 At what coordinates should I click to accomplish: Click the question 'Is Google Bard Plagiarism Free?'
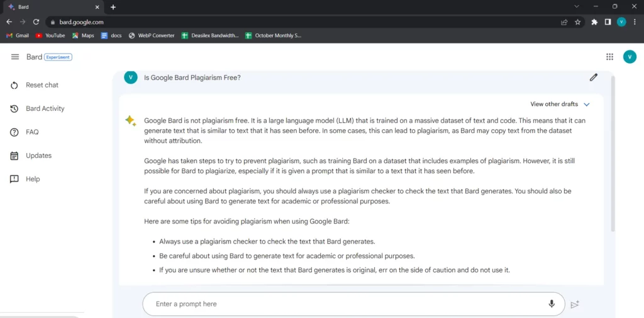pyautogui.click(x=192, y=77)
